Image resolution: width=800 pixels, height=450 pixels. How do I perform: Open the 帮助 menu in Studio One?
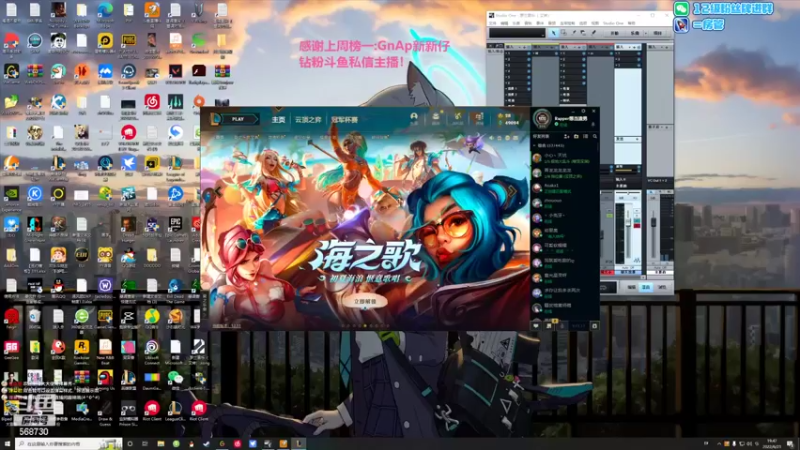632,23
